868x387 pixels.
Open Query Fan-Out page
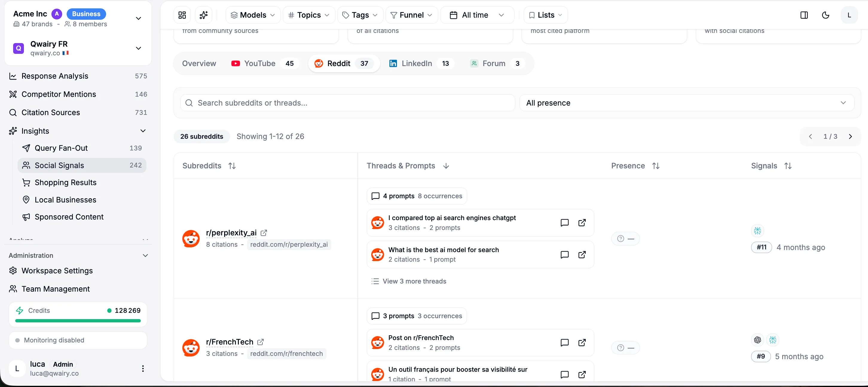click(x=82, y=148)
